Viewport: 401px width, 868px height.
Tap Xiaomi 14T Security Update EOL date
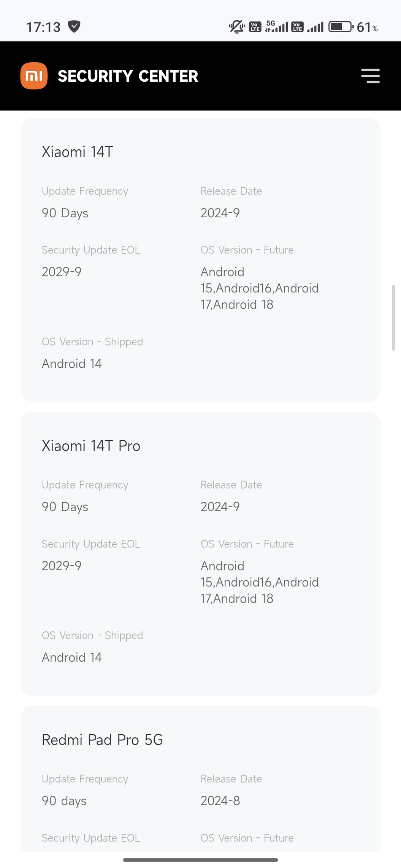62,272
